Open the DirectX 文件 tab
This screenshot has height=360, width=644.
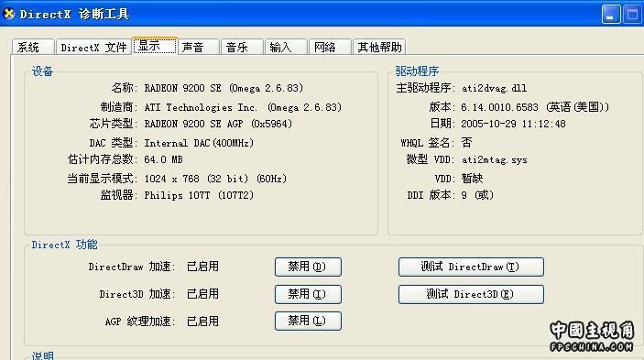tap(93, 48)
